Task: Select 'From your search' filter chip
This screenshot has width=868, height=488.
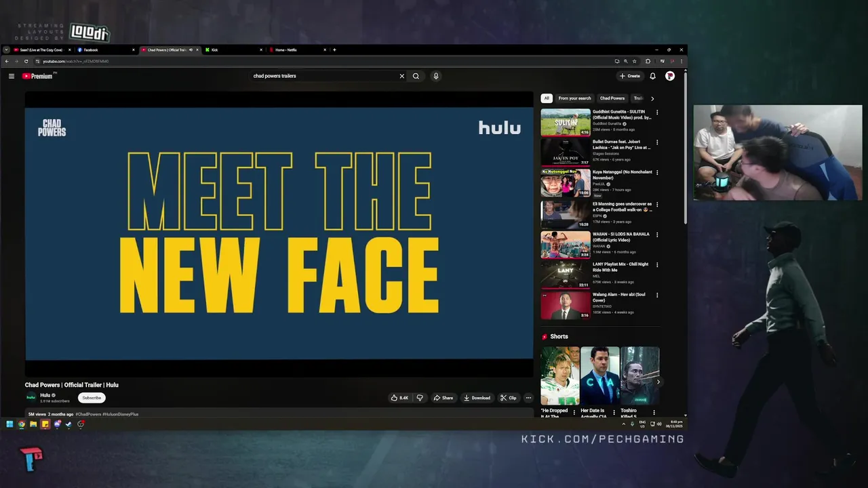Action: [574, 98]
